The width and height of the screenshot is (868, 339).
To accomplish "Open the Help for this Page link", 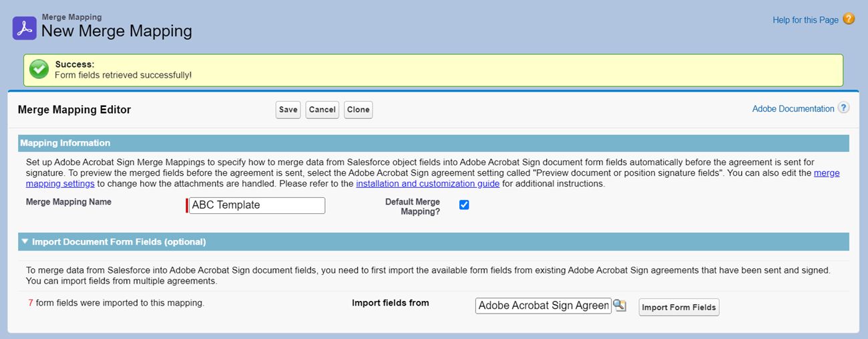I will pos(805,20).
